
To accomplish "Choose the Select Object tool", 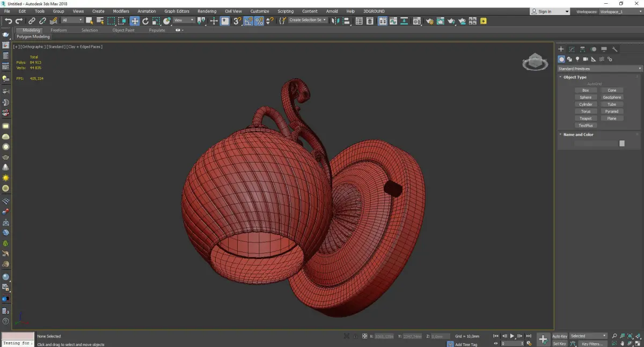I will pos(89,21).
